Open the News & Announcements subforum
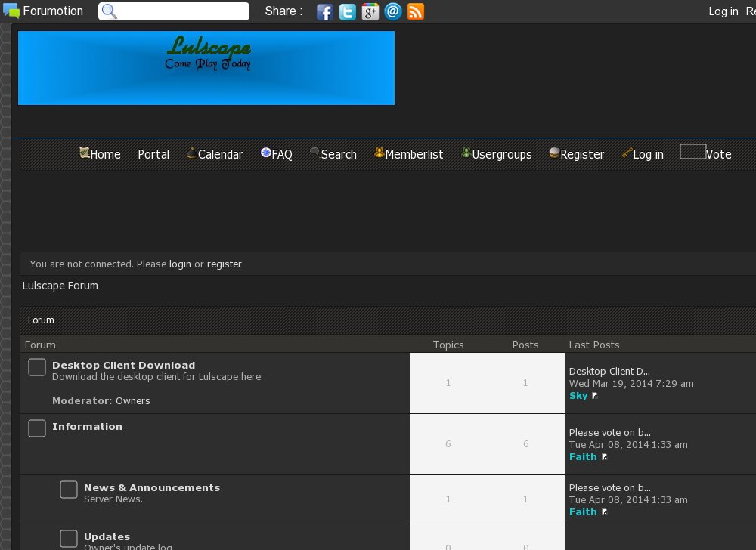The width and height of the screenshot is (756, 550). pos(152,487)
